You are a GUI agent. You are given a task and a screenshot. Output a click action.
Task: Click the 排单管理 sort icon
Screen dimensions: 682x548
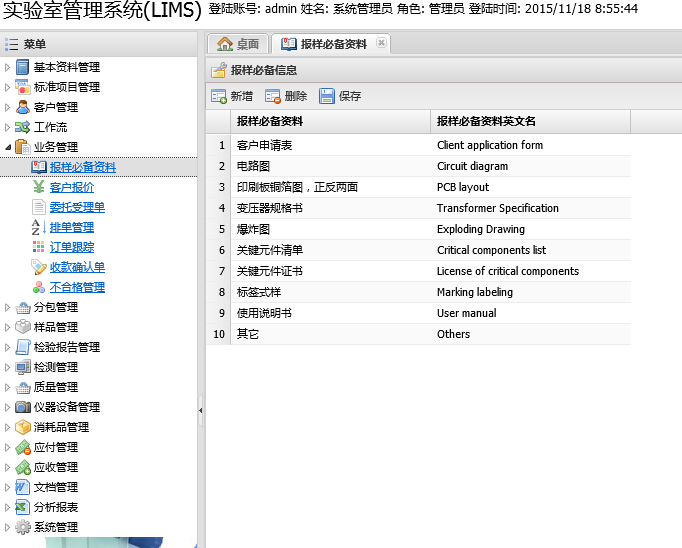39,227
